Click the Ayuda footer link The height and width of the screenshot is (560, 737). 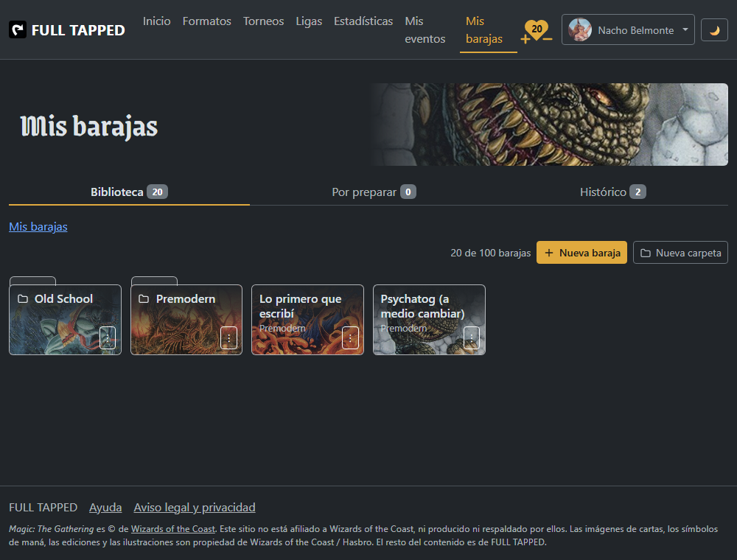(105, 508)
